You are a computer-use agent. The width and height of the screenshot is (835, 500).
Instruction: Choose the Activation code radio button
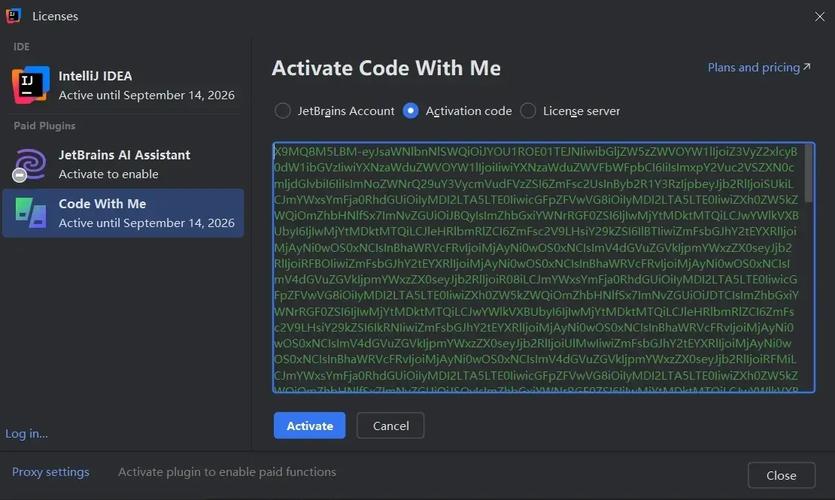(x=411, y=111)
